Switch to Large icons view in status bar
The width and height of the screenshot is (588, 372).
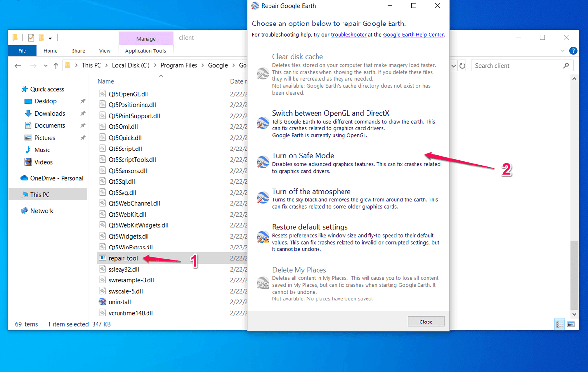[571, 324]
